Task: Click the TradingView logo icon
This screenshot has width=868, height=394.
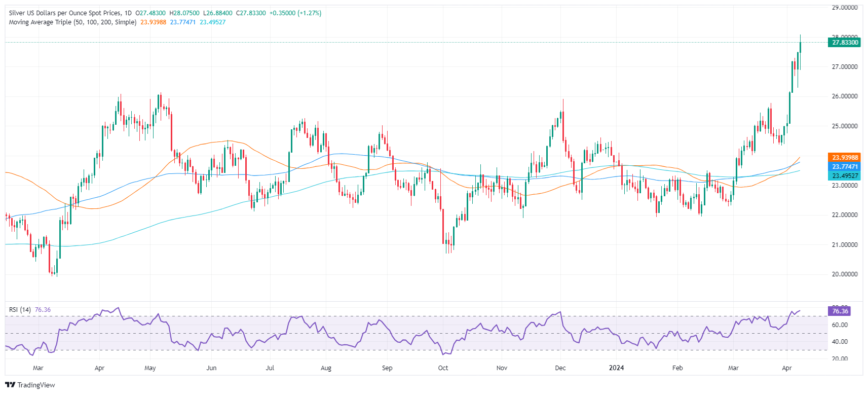Action: click(10, 385)
